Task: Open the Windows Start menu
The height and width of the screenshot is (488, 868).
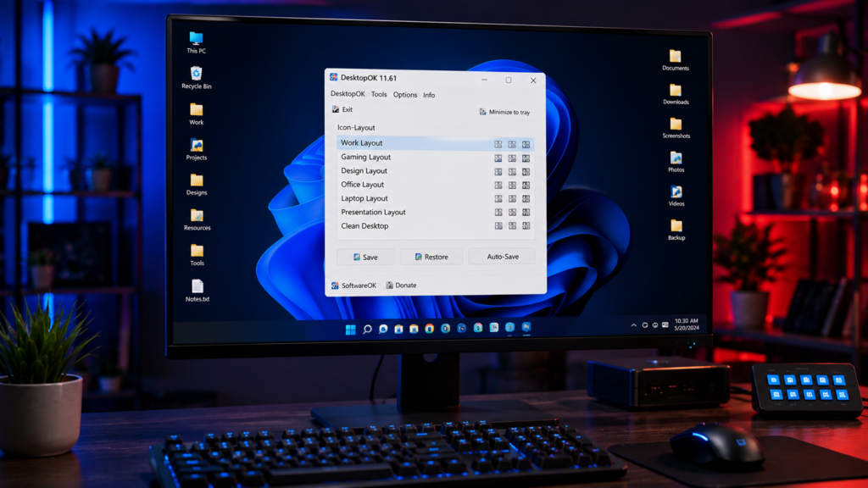Action: (x=350, y=330)
